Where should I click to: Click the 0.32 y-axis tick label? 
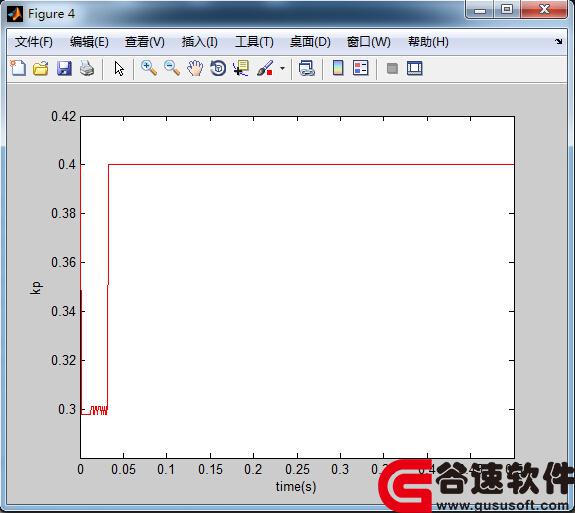(63, 360)
